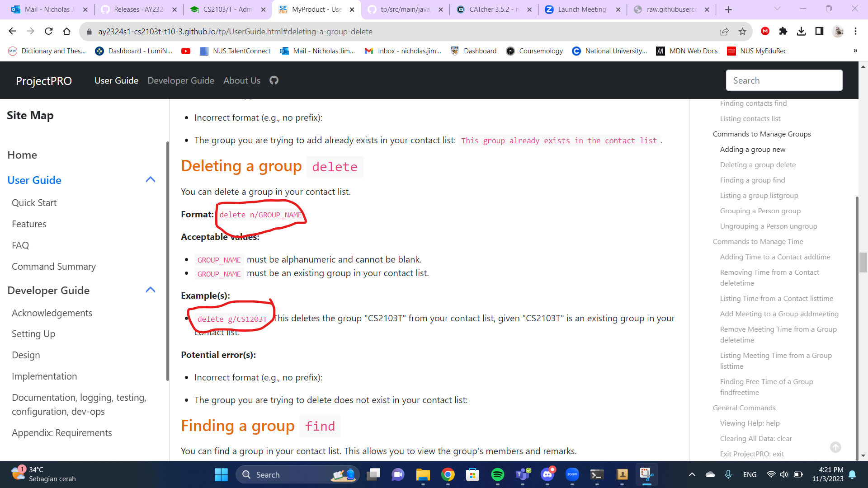Open the browser downloads icon
The width and height of the screenshot is (868, 488).
pyautogui.click(x=801, y=31)
